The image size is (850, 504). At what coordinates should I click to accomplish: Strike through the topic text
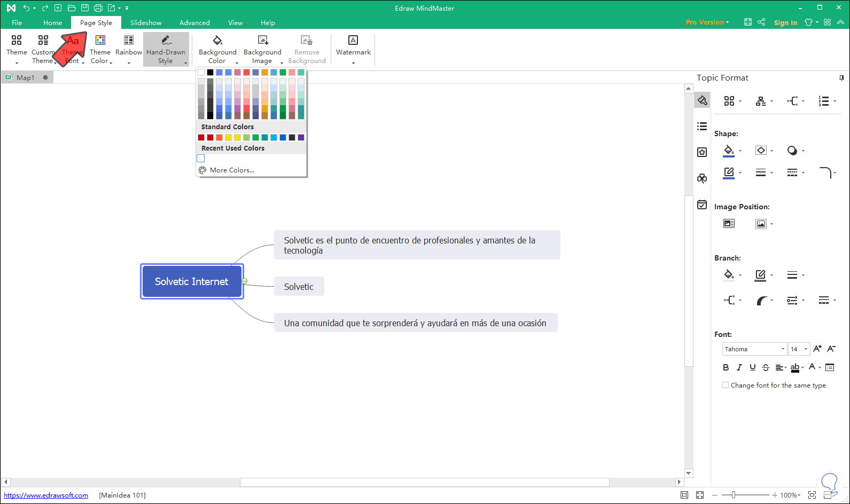[x=766, y=367]
